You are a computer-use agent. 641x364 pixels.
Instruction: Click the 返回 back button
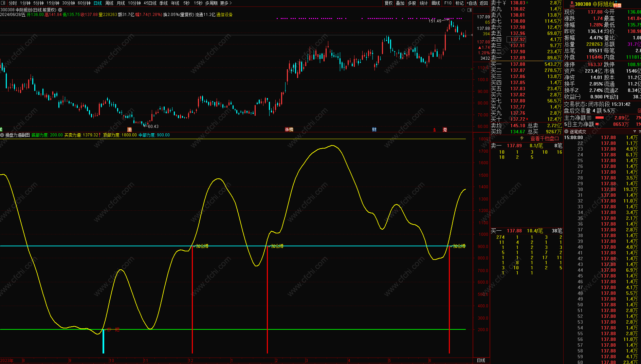click(484, 3)
